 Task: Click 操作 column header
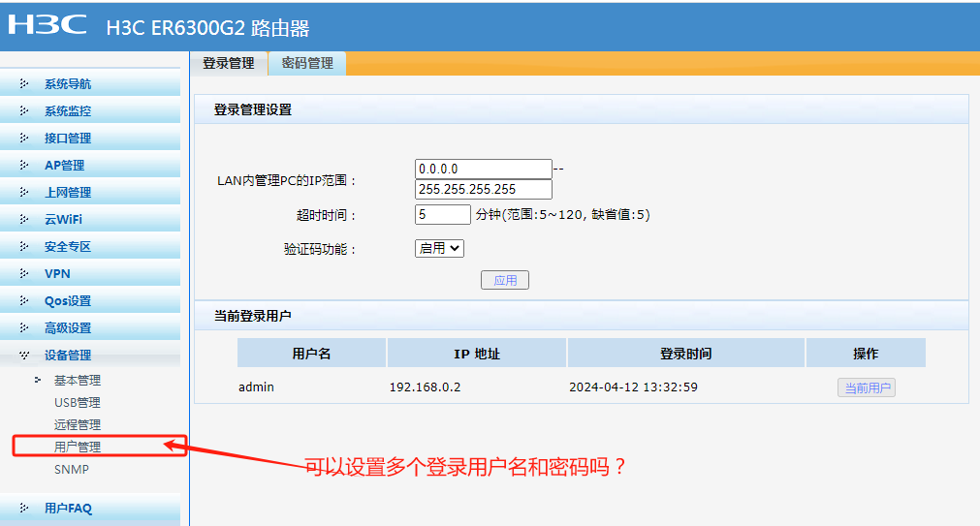point(866,354)
